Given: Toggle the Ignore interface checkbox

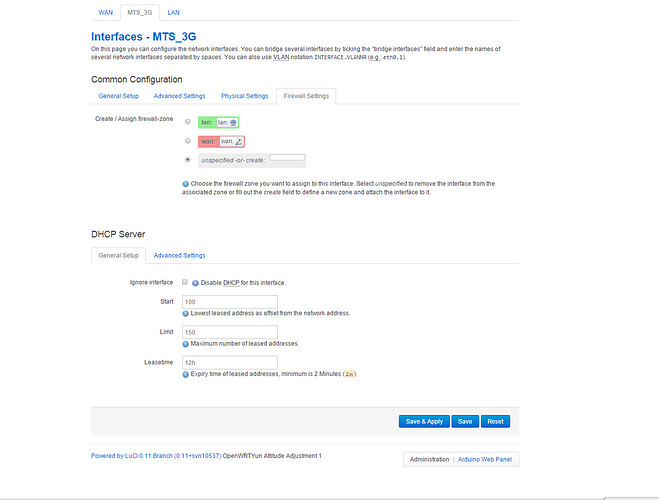Looking at the screenshot, I should (x=185, y=282).
